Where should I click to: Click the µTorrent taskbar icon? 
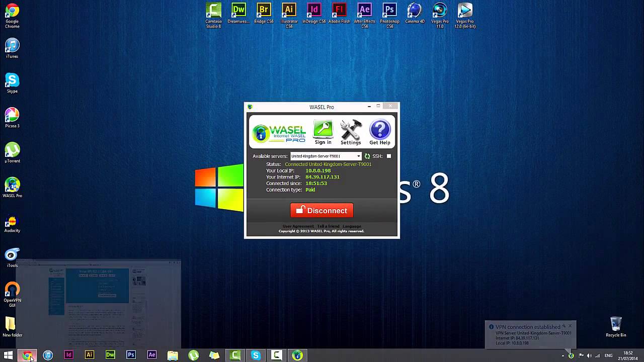[193, 355]
